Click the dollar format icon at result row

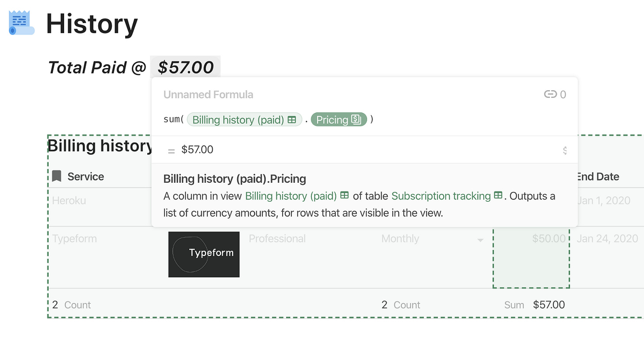tap(565, 150)
